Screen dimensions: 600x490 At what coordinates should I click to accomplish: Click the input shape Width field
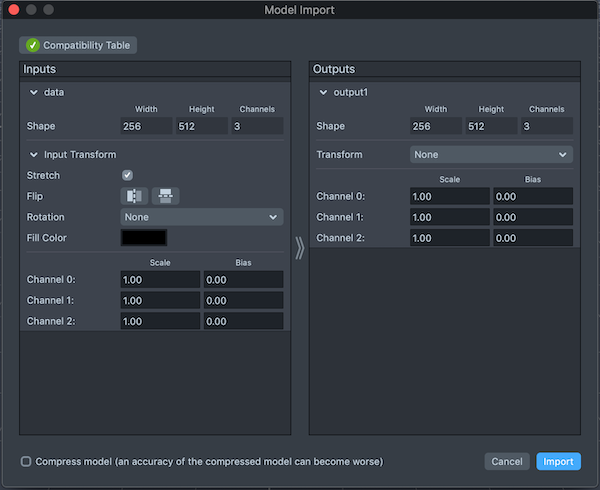coord(146,127)
